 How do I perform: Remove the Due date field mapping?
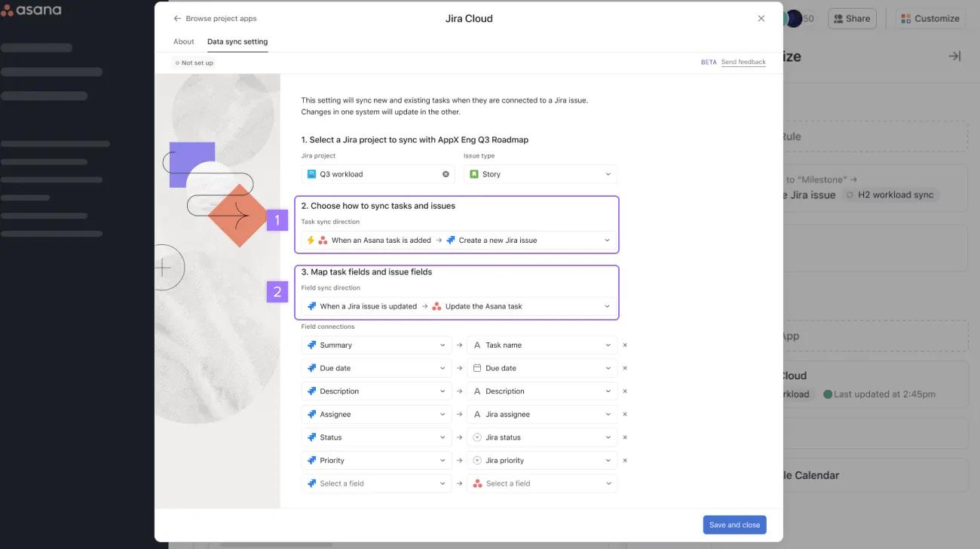624,367
